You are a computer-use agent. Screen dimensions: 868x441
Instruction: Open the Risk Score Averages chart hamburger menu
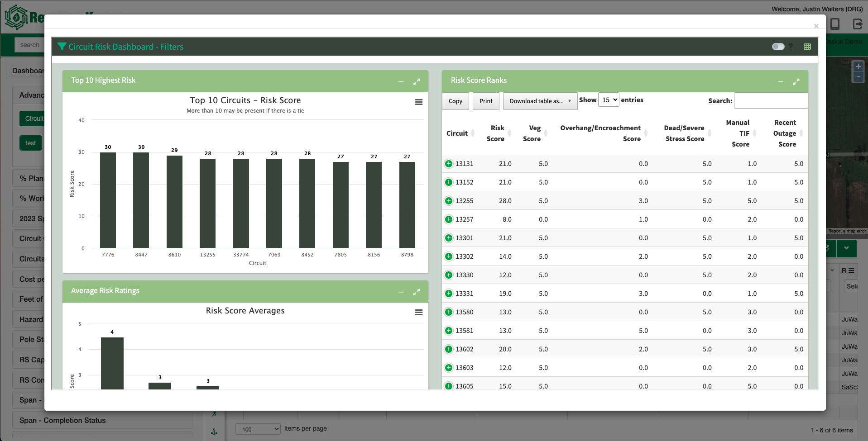[418, 312]
